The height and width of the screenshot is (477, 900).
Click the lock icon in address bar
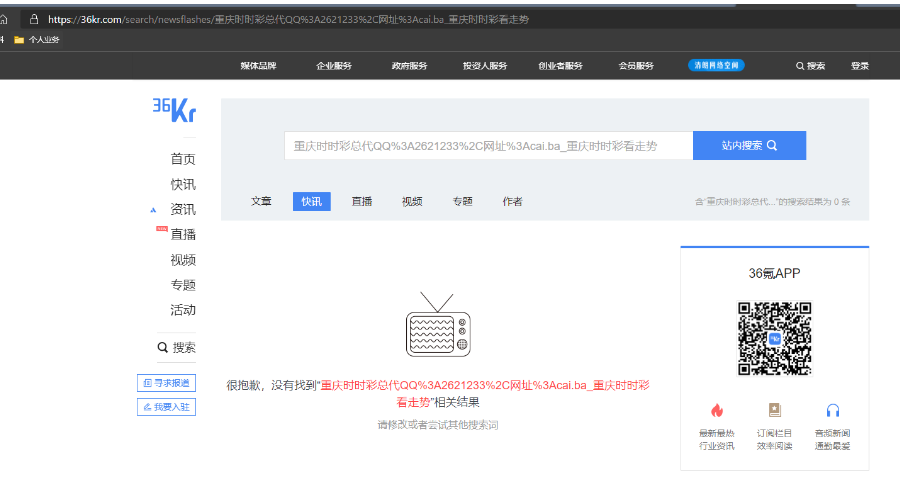[x=33, y=19]
